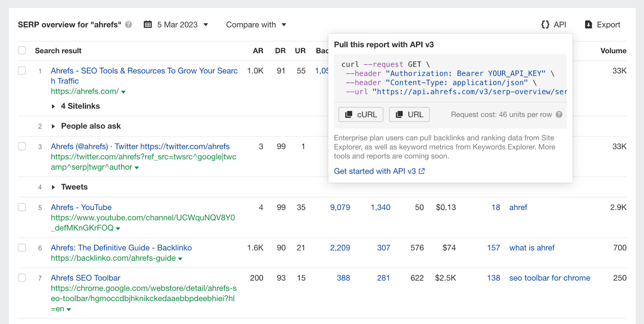Open the 5 Mar 2023 date dropdown

176,25
